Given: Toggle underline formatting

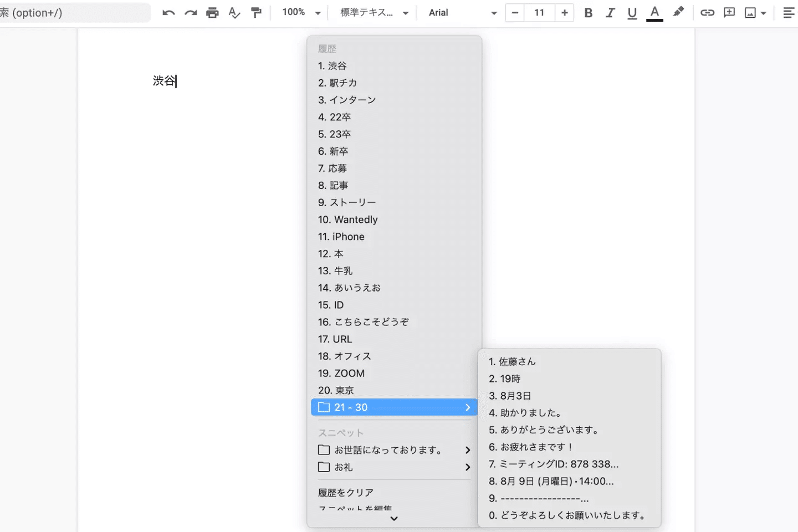Looking at the screenshot, I should point(632,13).
